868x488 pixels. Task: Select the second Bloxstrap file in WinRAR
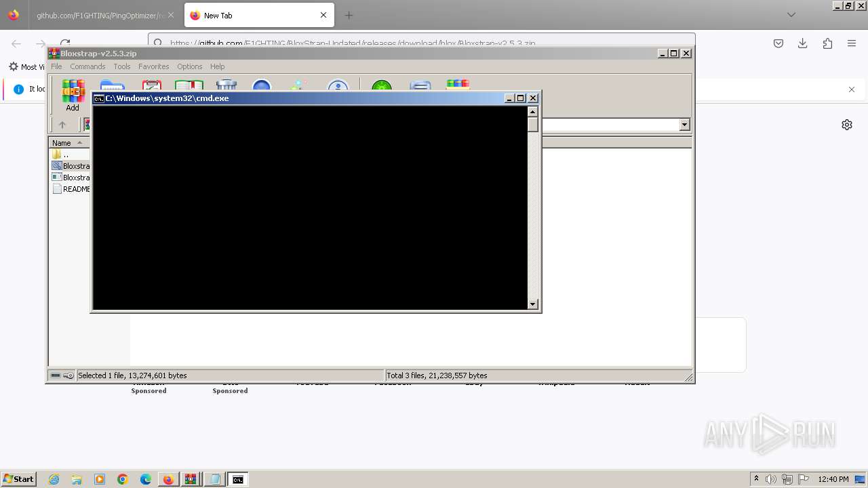(71, 178)
